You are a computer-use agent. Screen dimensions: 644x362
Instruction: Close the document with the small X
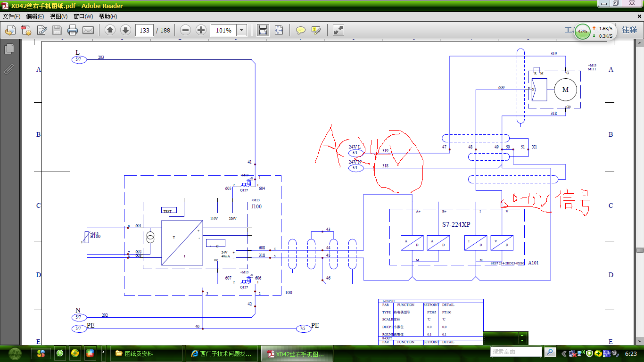click(638, 16)
